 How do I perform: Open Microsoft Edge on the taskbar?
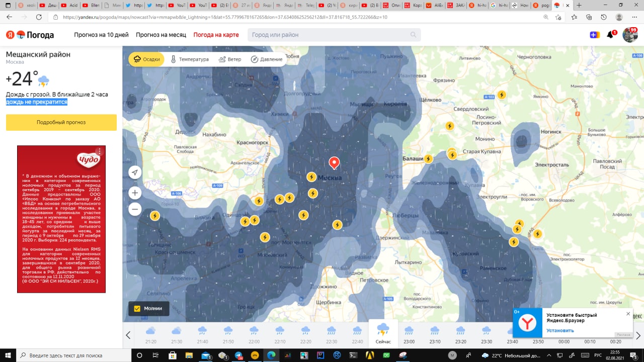[271, 355]
